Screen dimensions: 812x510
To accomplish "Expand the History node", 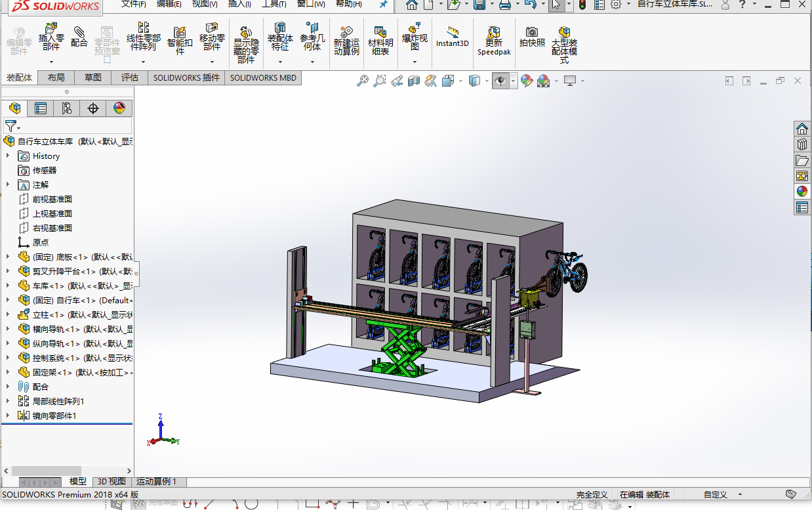I will click(8, 156).
